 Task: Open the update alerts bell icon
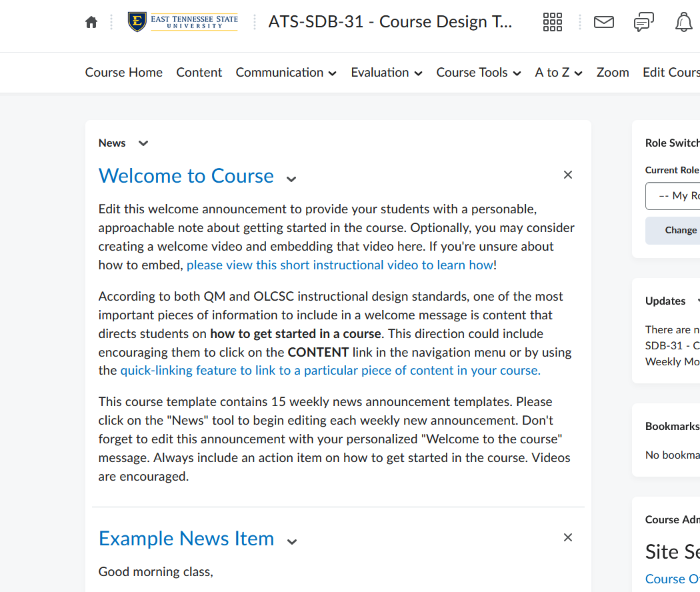coord(683,22)
